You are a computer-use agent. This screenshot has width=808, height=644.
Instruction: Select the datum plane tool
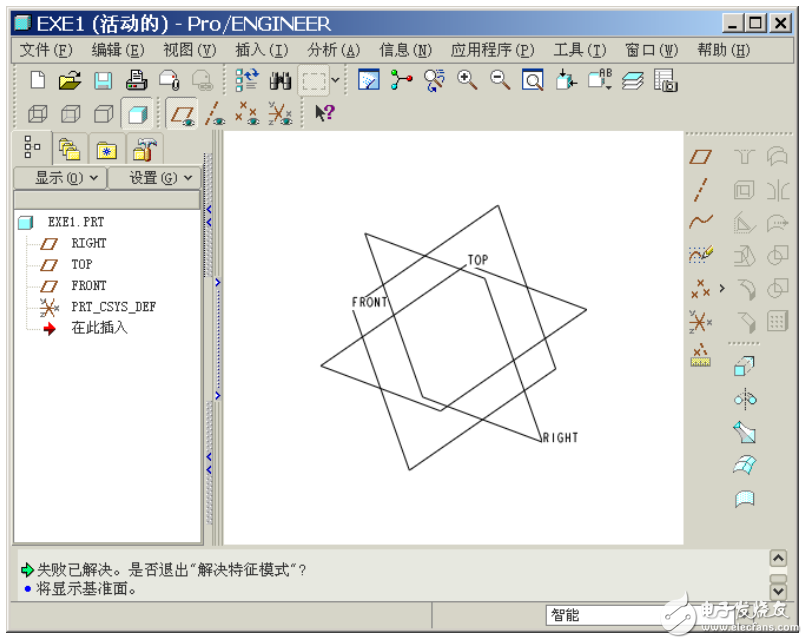tap(701, 155)
